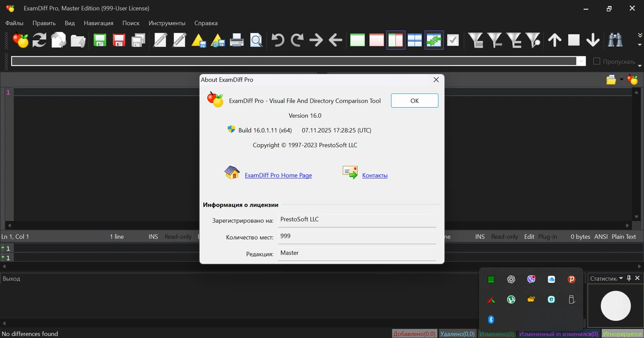Viewport: 644px width, 338px height.
Task: Open the Навигация menu
Action: [x=99, y=23]
